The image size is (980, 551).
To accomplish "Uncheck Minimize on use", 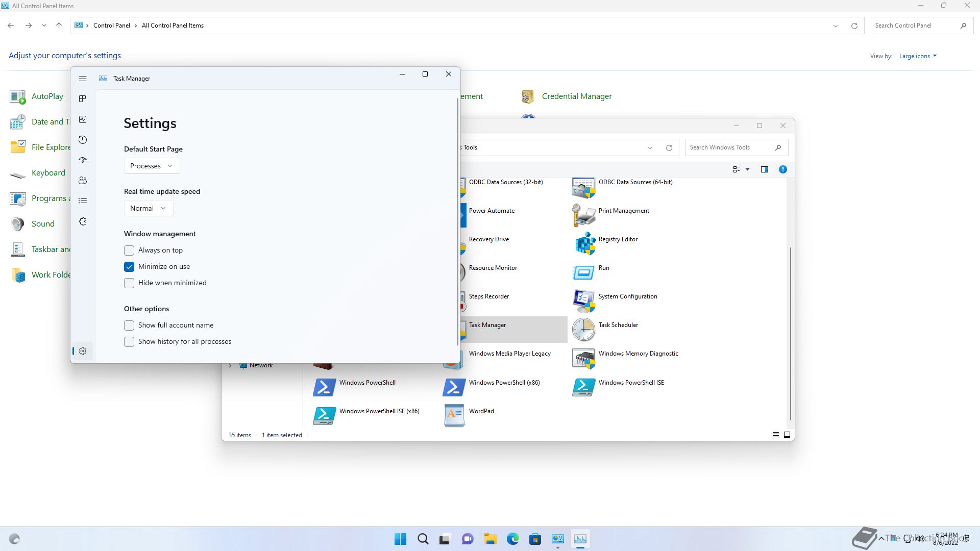I will click(x=129, y=267).
